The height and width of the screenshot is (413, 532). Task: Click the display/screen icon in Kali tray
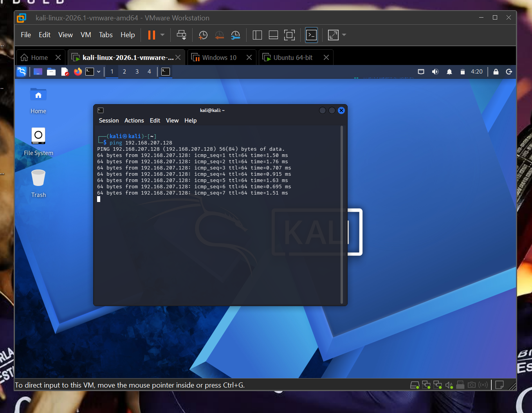click(421, 72)
